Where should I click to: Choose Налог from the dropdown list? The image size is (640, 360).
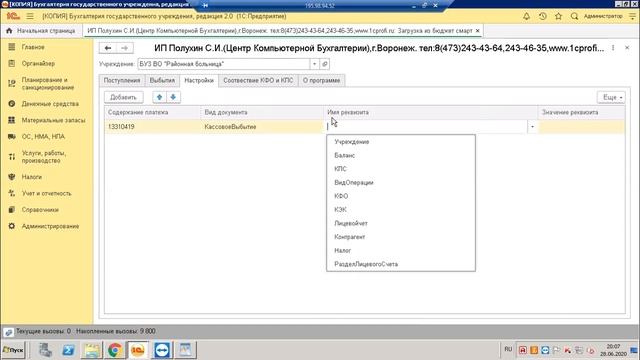(x=401, y=251)
